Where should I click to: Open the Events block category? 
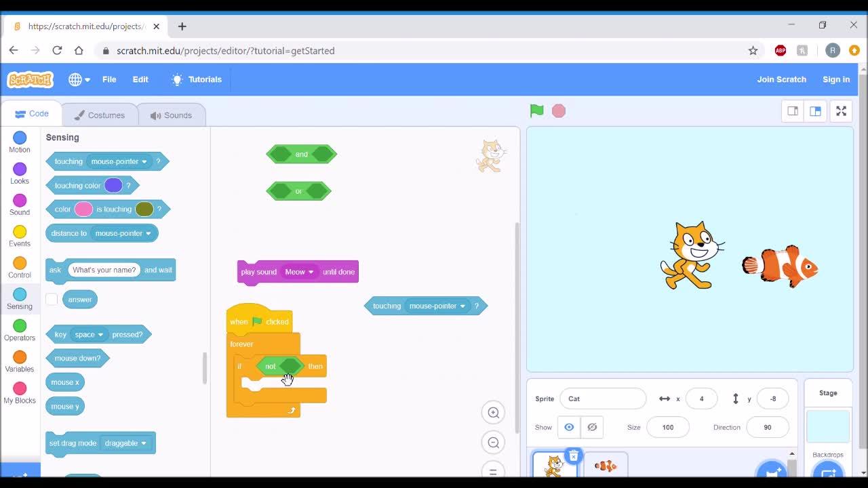click(20, 237)
